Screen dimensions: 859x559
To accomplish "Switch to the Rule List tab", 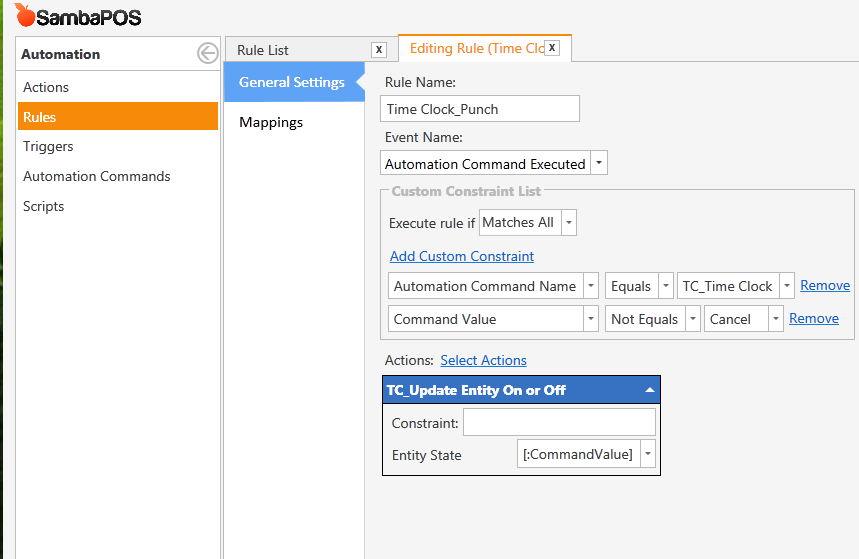I will (263, 50).
